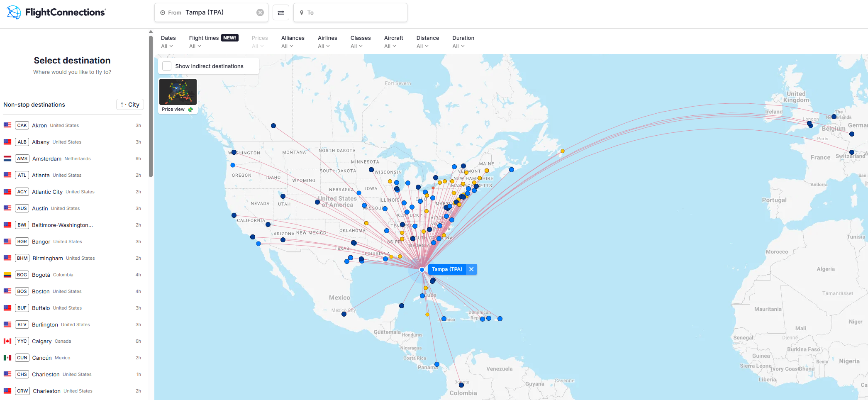The height and width of the screenshot is (400, 868).
Task: Select Atlanta ATL from destination list
Action: 41,175
